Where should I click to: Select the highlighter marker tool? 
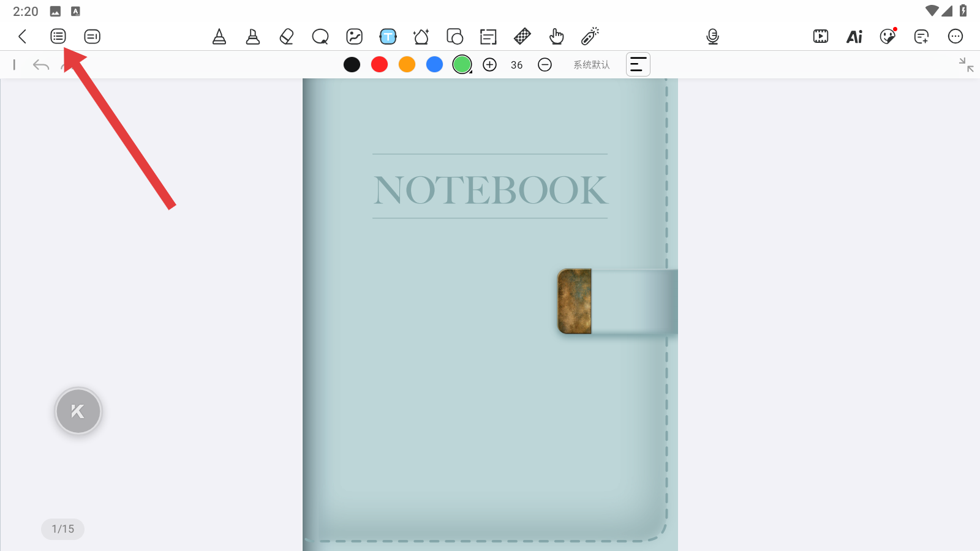pos(252,37)
